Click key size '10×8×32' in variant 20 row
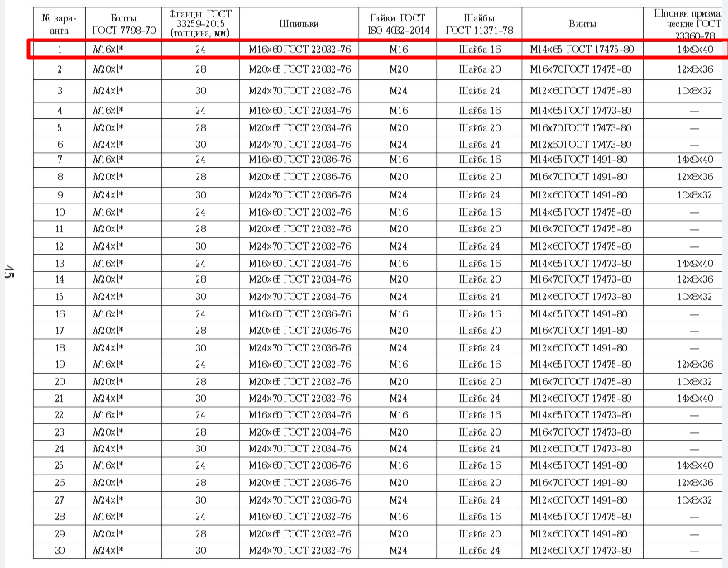 694,381
